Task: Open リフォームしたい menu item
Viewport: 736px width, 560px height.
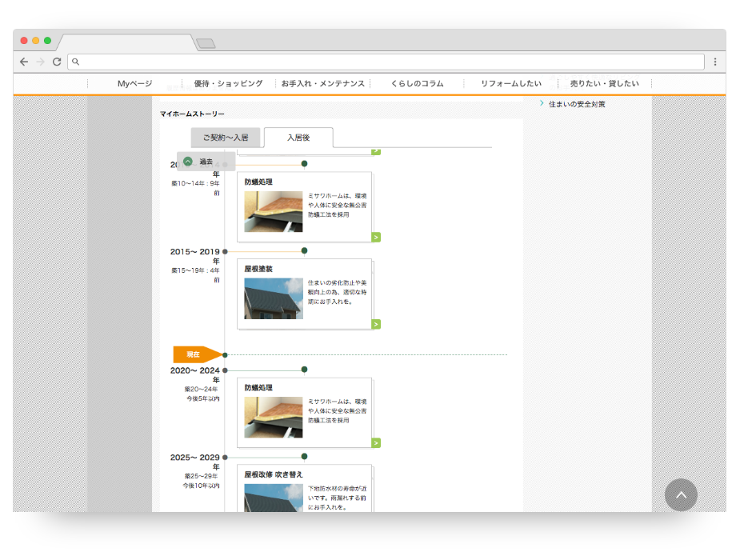Action: click(x=511, y=83)
